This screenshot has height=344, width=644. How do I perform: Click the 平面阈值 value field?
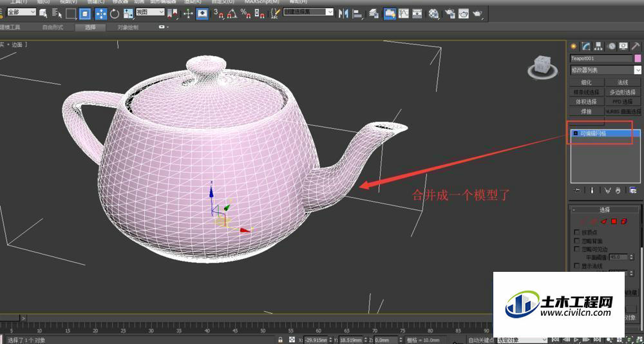[x=619, y=257]
